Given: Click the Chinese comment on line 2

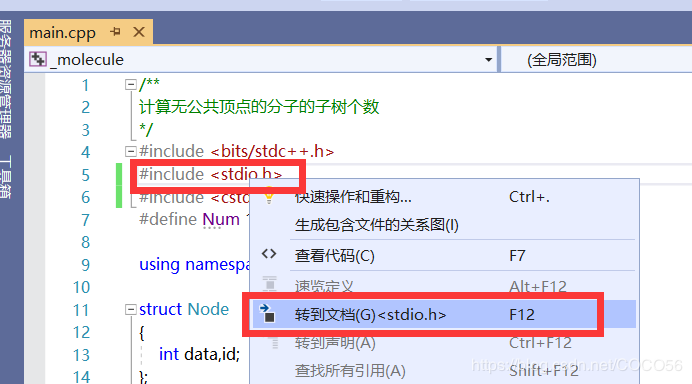Looking at the screenshot, I should pyautogui.click(x=259, y=107).
